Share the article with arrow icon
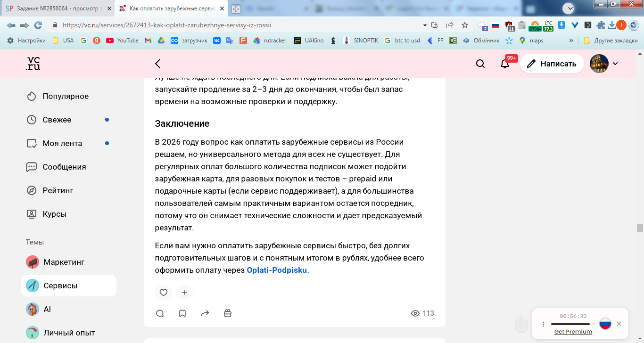Image resolution: width=644 pixels, height=343 pixels. point(205,313)
